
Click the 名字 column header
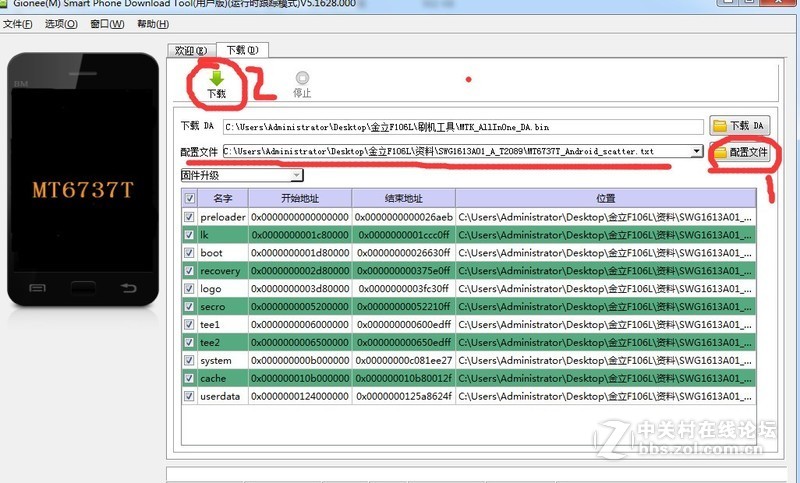[x=223, y=198]
